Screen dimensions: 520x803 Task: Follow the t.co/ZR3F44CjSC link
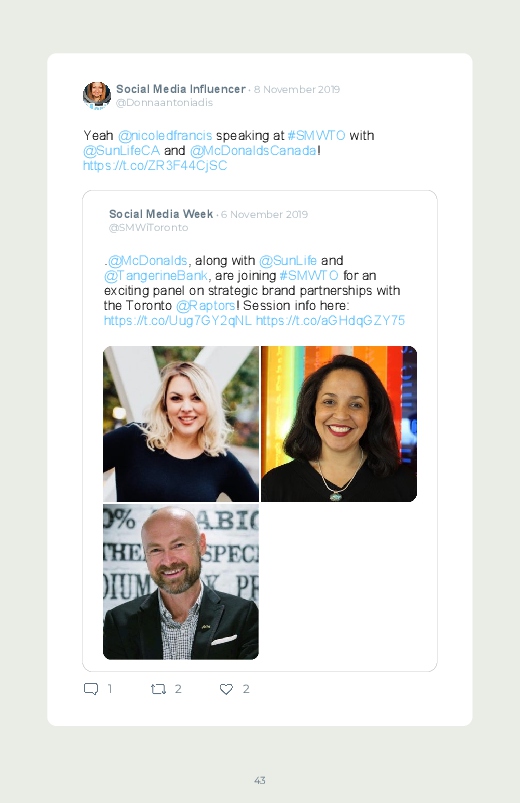(x=155, y=165)
